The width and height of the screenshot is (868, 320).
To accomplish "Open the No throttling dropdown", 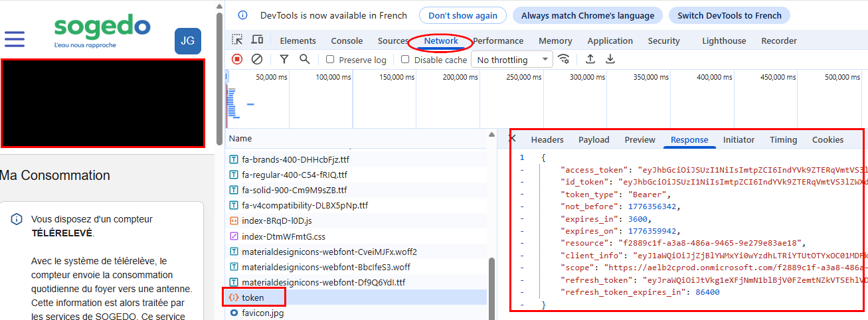I will [511, 60].
